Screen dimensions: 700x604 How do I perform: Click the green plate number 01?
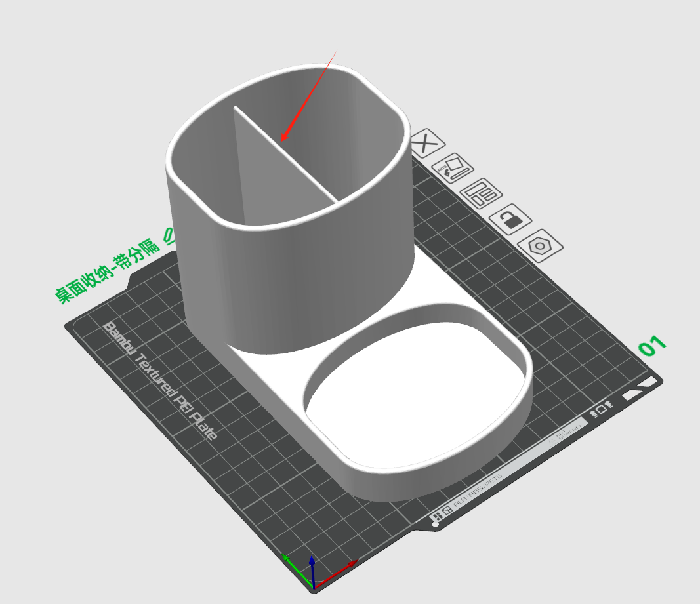point(652,346)
